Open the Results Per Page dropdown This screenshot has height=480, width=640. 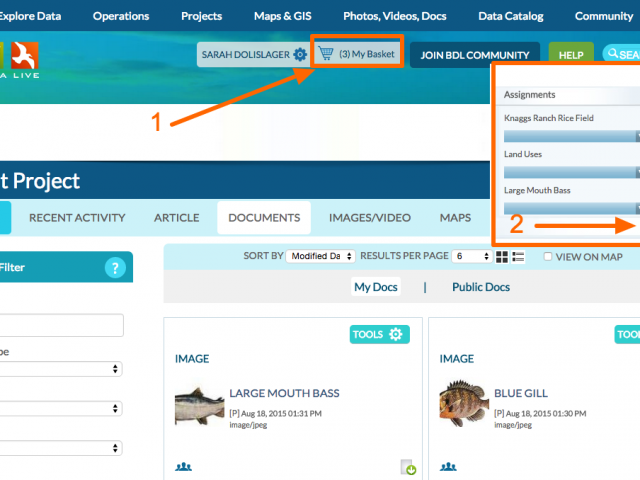[471, 256]
